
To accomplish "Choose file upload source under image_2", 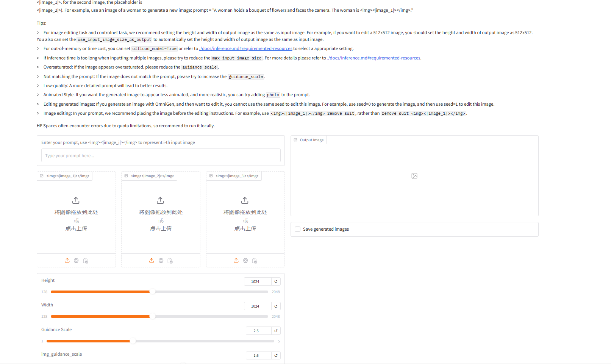I will [152, 261].
